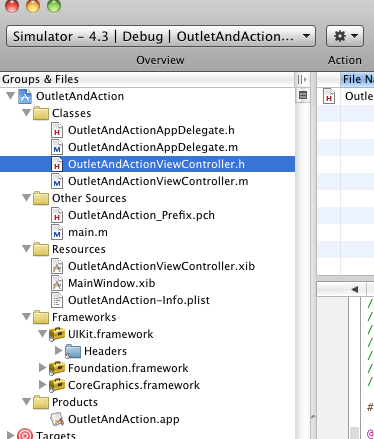The width and height of the screenshot is (374, 439).
Task: Collapse the Classes folder
Action: pos(27,113)
